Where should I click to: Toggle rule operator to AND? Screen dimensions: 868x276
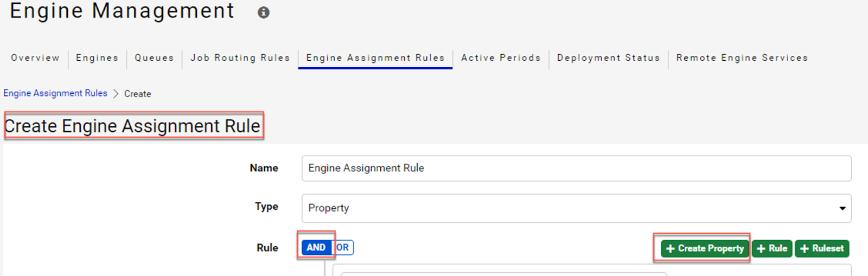(316, 247)
